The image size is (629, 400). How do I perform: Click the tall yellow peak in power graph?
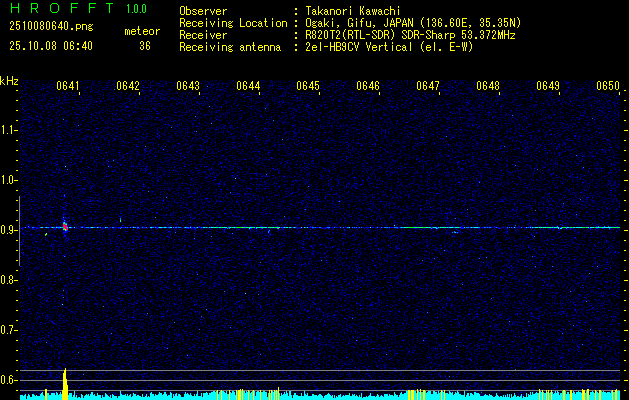coord(65,384)
